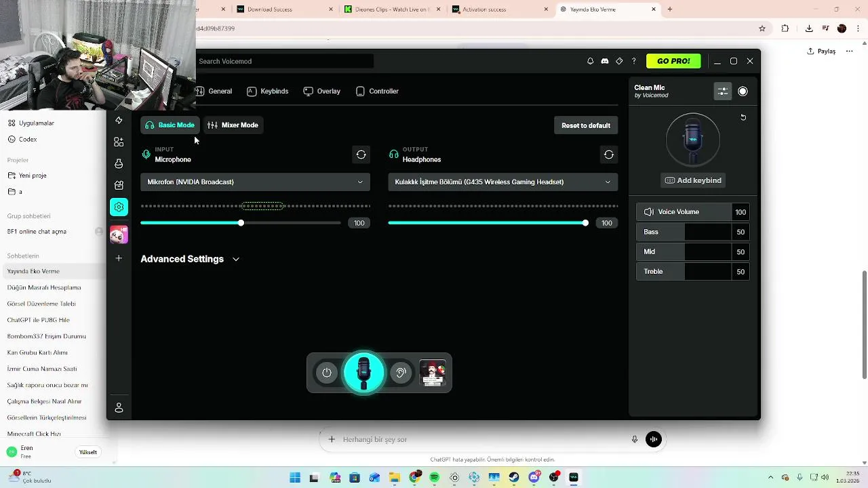Open the help question mark icon

[x=634, y=61]
